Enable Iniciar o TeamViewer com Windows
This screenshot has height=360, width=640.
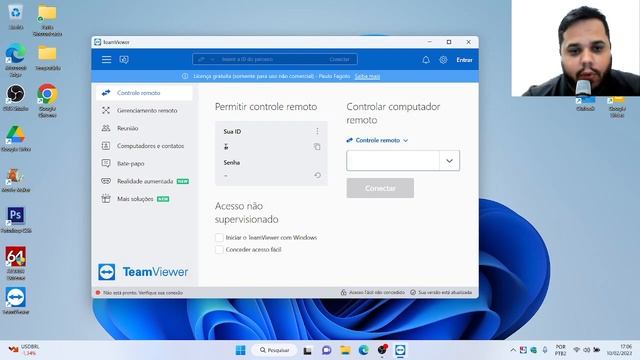219,238
